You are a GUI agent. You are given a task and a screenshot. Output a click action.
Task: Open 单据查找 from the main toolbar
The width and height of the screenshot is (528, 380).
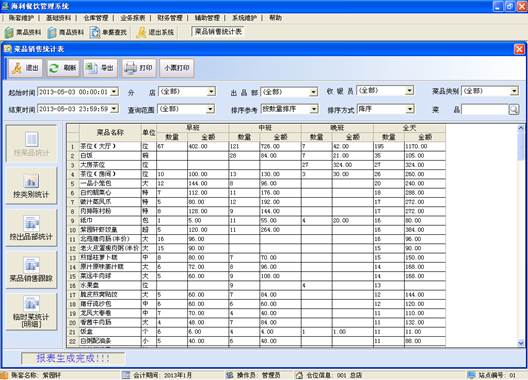(109, 32)
